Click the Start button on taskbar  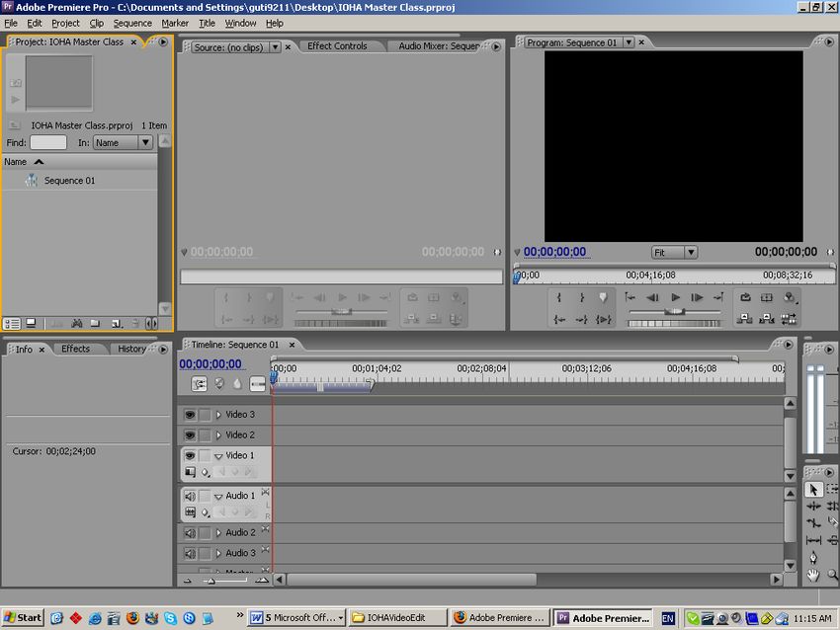23,618
